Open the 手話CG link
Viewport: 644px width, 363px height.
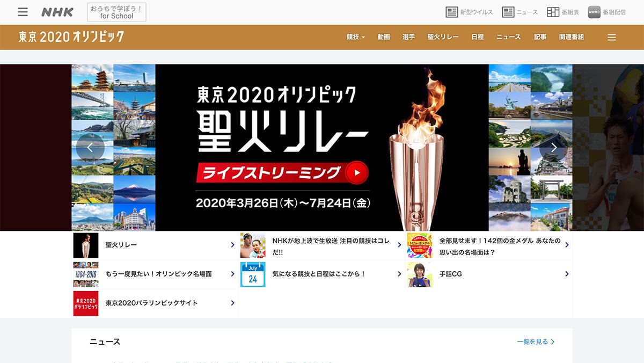coord(450,274)
